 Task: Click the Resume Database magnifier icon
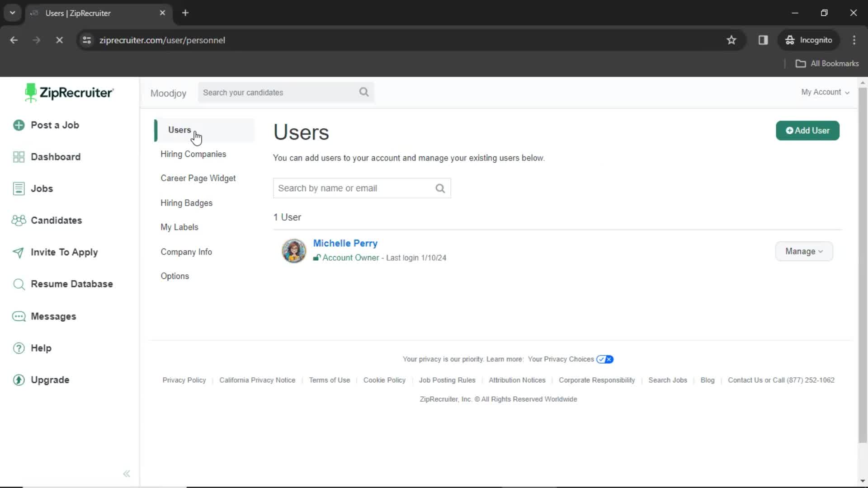point(19,284)
